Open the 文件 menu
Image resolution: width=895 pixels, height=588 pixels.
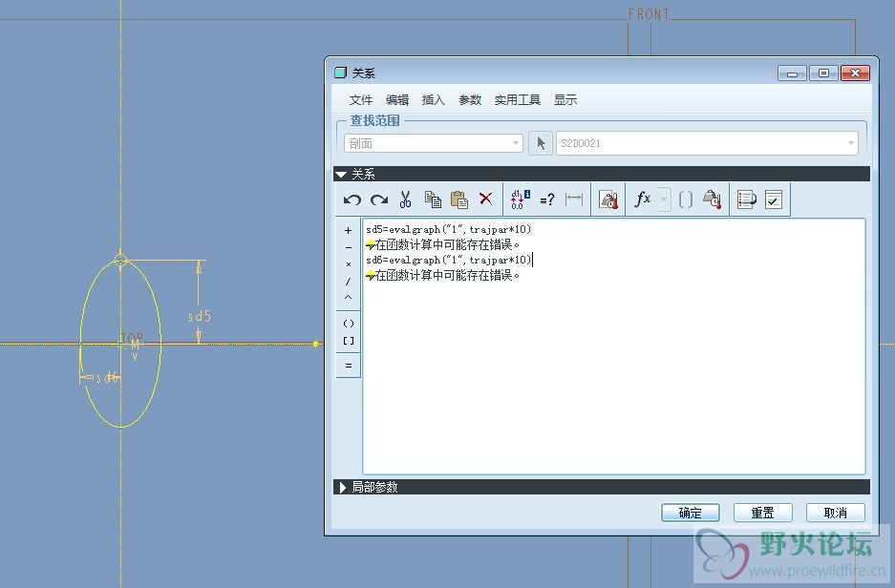point(361,100)
